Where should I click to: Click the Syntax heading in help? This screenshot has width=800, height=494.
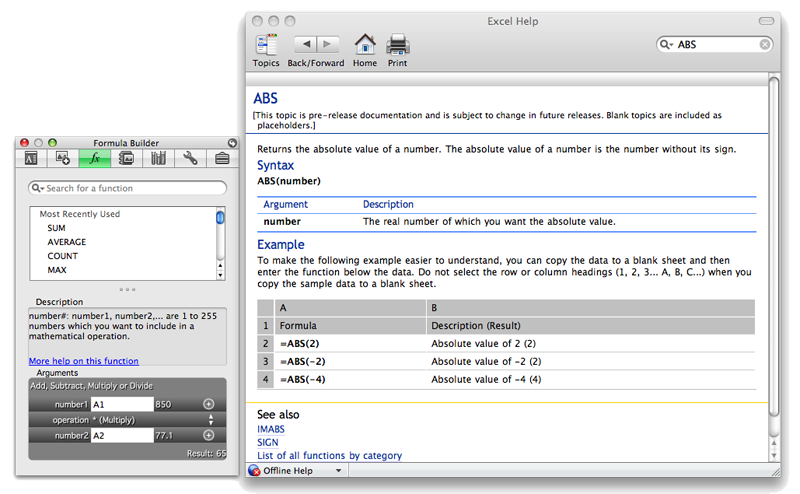276,165
